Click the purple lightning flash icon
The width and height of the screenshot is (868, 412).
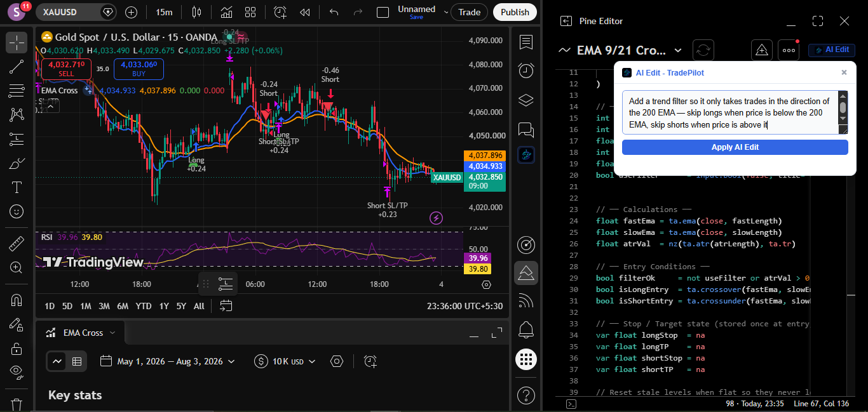[437, 218]
